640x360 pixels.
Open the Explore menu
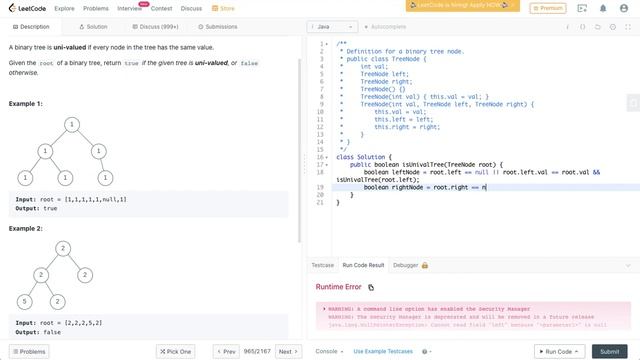pos(64,8)
